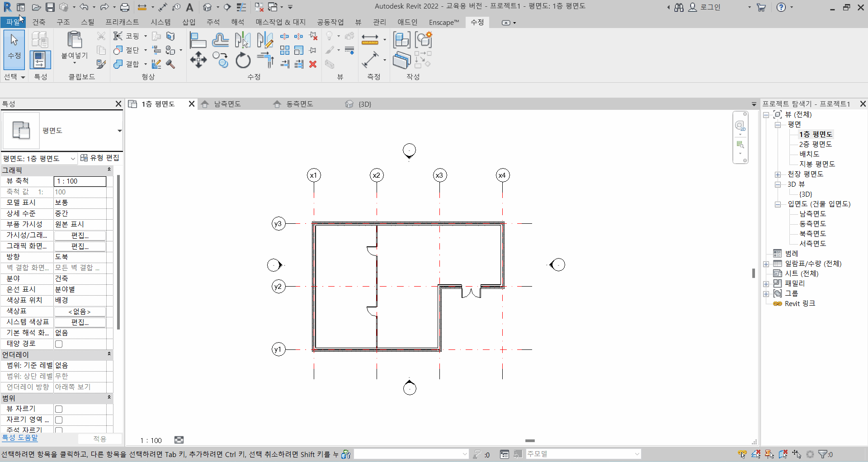Click the 뷰 축척 1 : 100 field
Viewport: 868px width, 462px height.
[x=80, y=181]
